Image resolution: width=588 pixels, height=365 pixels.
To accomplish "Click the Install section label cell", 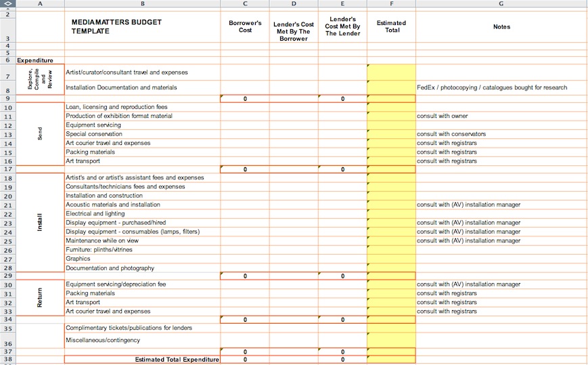I will tap(40, 222).
